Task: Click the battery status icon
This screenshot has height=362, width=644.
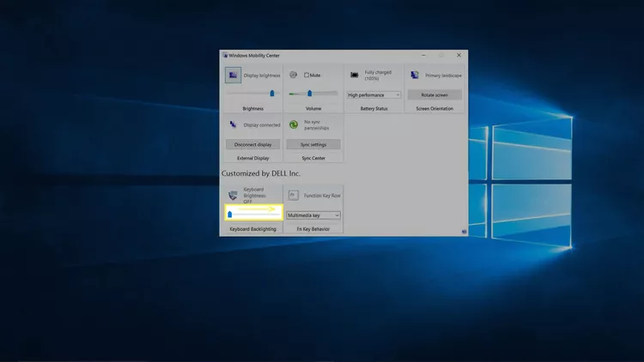Action: click(354, 75)
